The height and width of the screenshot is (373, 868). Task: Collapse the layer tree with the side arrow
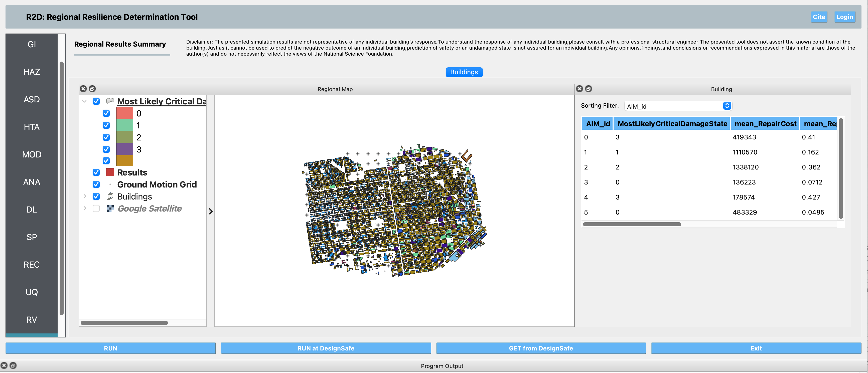pyautogui.click(x=211, y=211)
